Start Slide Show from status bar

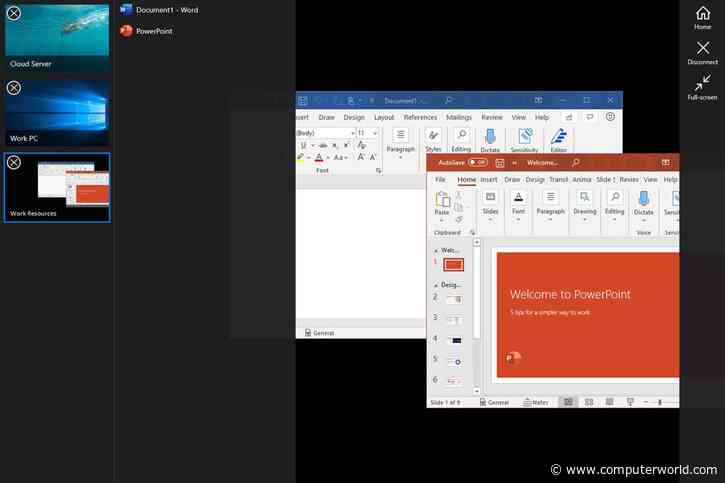(x=630, y=402)
